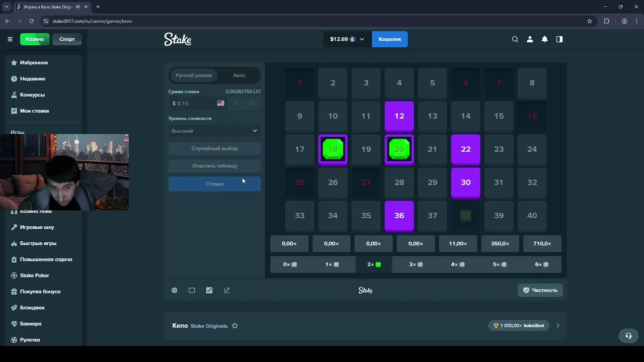
Task: Toggle green gem tile 18
Action: click(333, 149)
